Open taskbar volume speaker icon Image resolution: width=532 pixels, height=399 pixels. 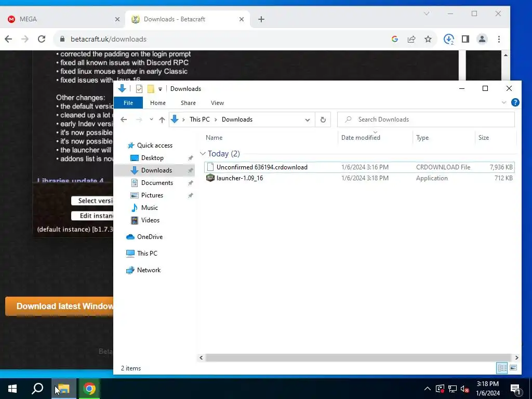click(x=465, y=389)
